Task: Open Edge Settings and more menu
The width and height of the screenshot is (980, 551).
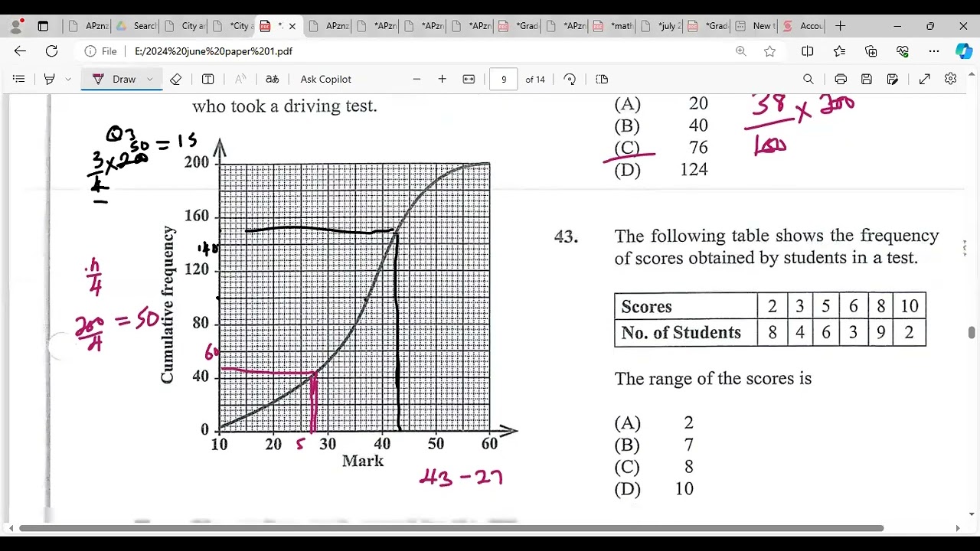Action: (934, 51)
